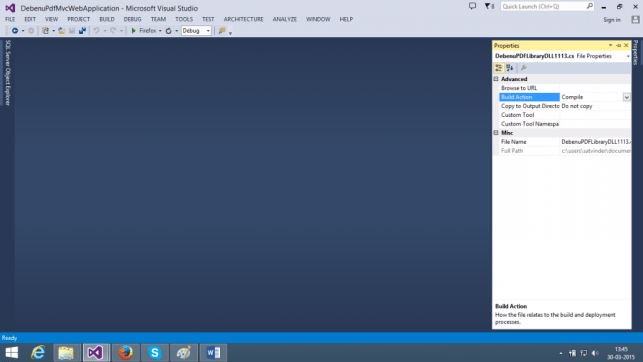
Task: Open the notifications flag icon
Action: click(489, 6)
